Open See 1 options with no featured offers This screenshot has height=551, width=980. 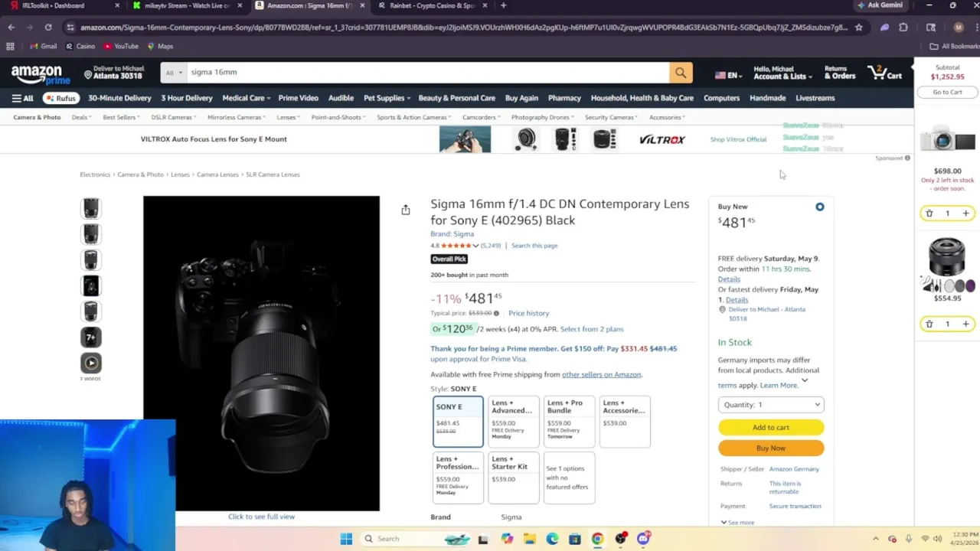[x=569, y=478]
